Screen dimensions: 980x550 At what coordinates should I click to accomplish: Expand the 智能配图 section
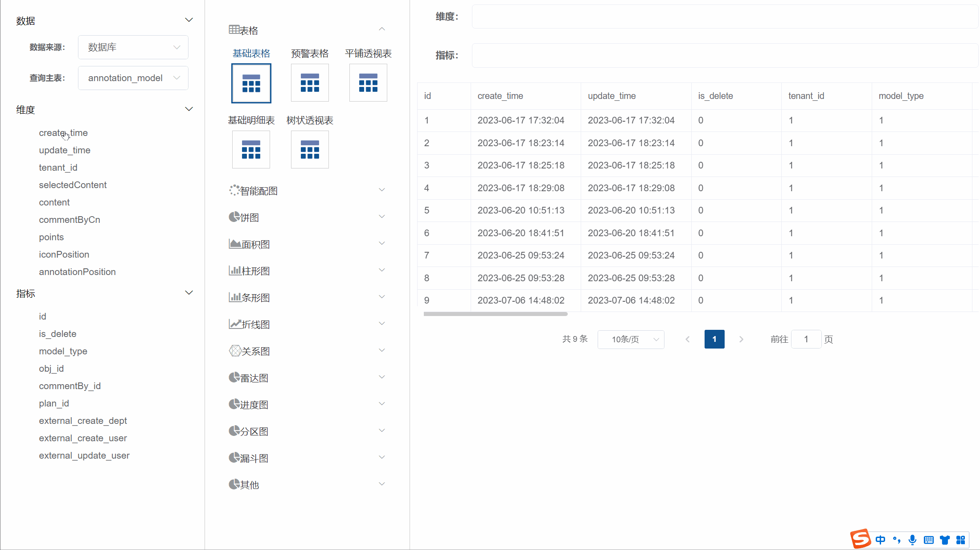[x=382, y=189]
